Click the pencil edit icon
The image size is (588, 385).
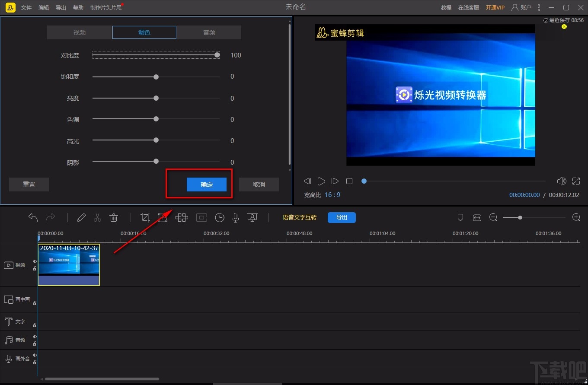(81, 217)
